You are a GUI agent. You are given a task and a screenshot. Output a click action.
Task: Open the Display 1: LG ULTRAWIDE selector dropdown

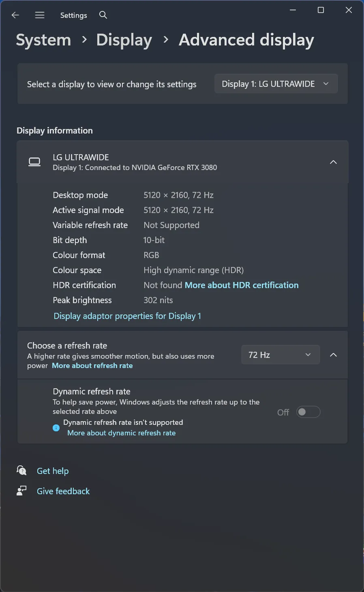276,84
